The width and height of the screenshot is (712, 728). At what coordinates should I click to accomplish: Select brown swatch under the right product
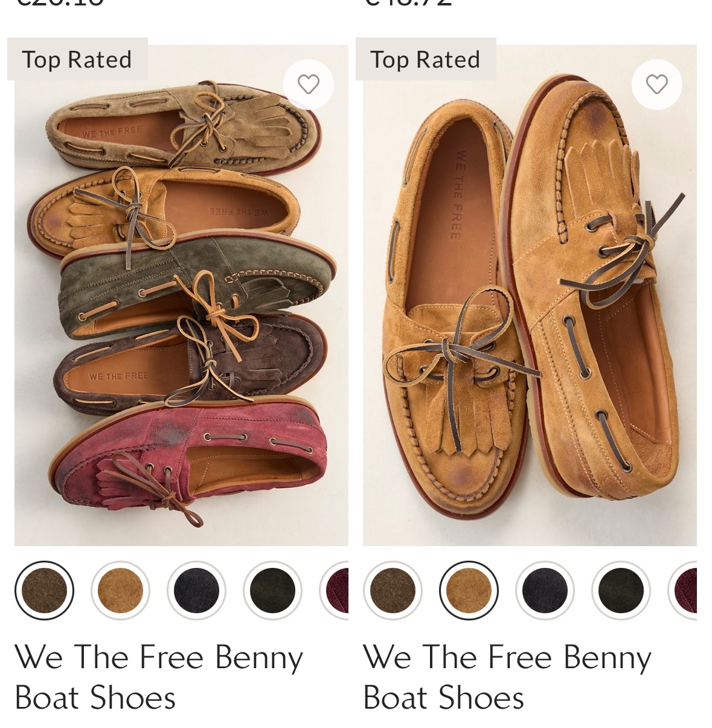(x=393, y=590)
